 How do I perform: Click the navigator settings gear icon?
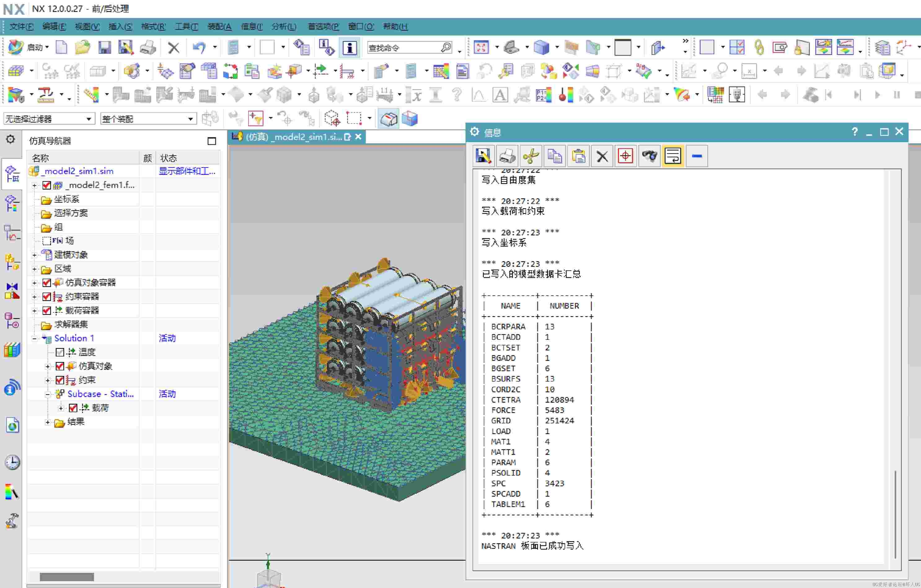click(x=10, y=139)
